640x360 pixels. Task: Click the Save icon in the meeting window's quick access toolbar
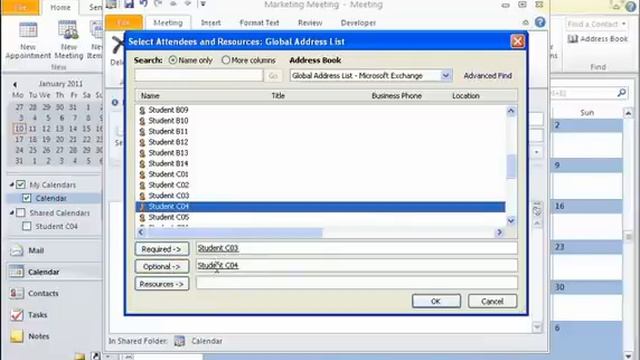pos(129,4)
